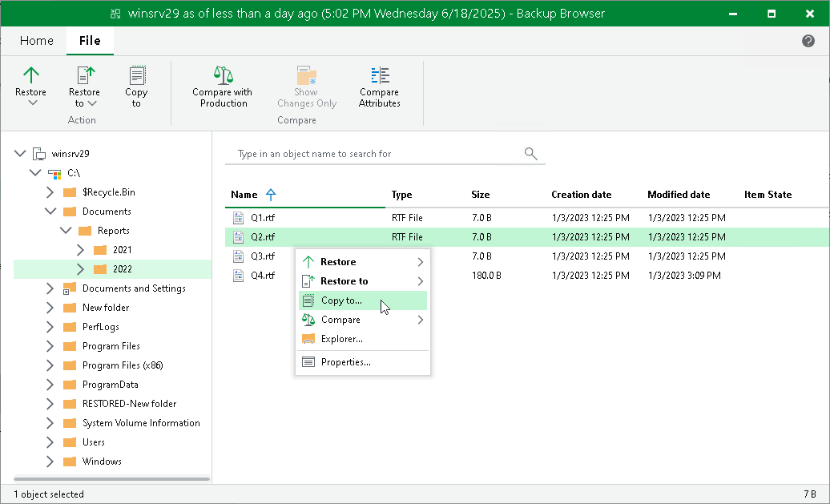This screenshot has height=504, width=830.
Task: Sort the file list by the Modified date column
Action: (x=679, y=194)
